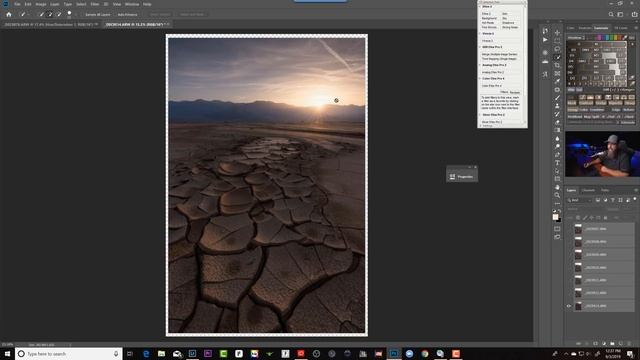Select the Gradient tool
Viewport: 640px width, 360px height.
(557, 130)
